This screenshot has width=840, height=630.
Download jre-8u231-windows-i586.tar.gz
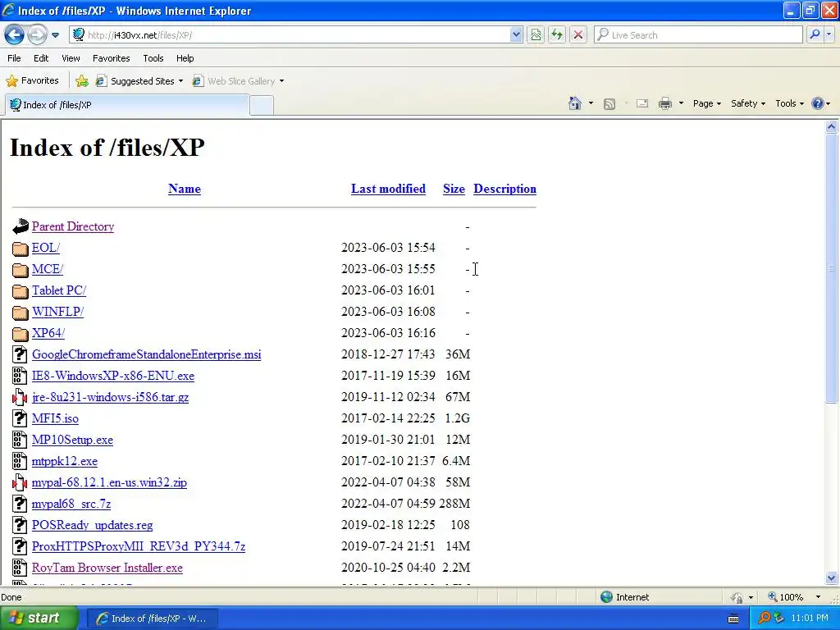(x=111, y=397)
